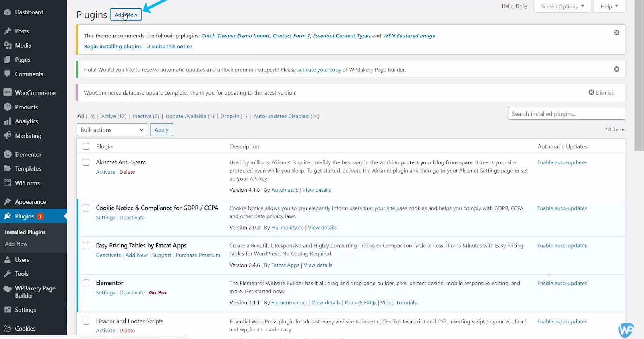This screenshot has width=644, height=339.
Task: Click the Plugins plug icon
Action: pyautogui.click(x=7, y=216)
